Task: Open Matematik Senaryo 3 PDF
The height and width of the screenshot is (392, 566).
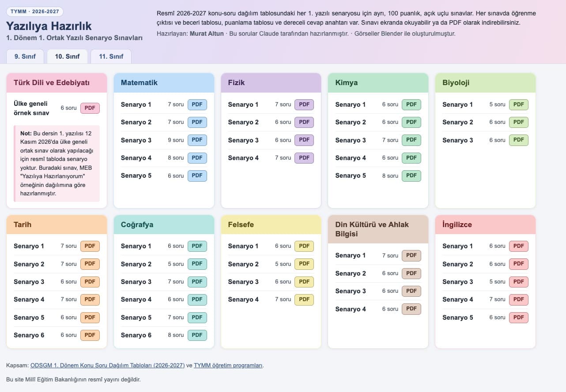Action: click(x=197, y=140)
